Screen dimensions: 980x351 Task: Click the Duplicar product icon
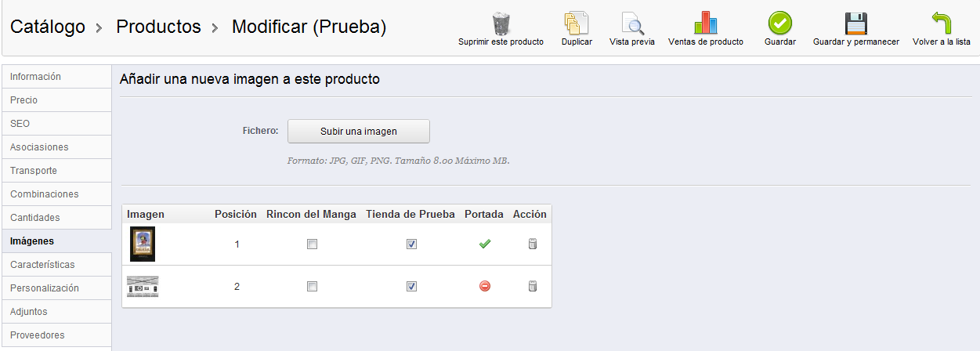[x=577, y=24]
